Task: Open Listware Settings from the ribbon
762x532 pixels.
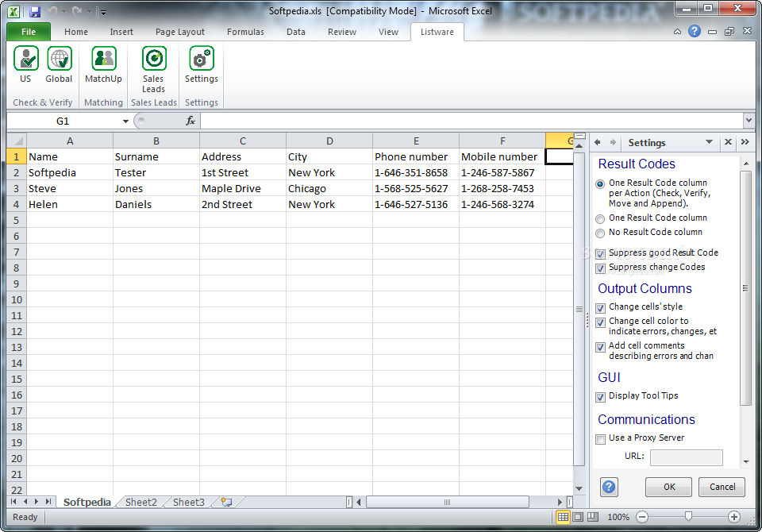Action: 201,65
